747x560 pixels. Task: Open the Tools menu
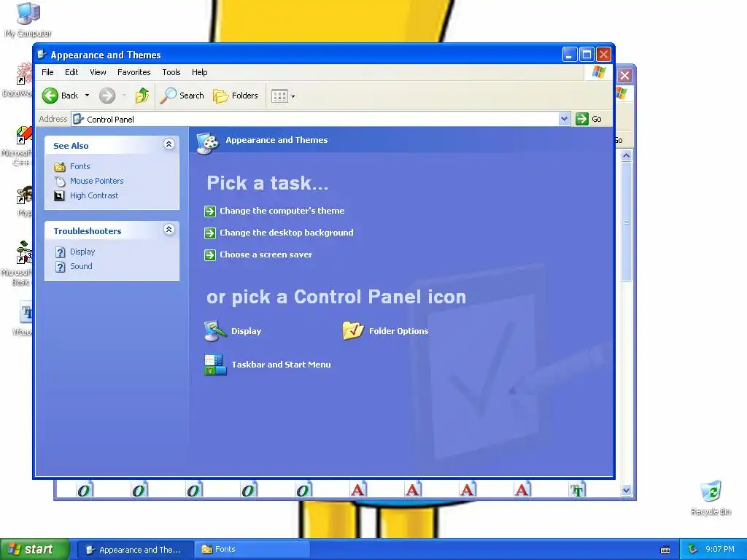(x=171, y=72)
